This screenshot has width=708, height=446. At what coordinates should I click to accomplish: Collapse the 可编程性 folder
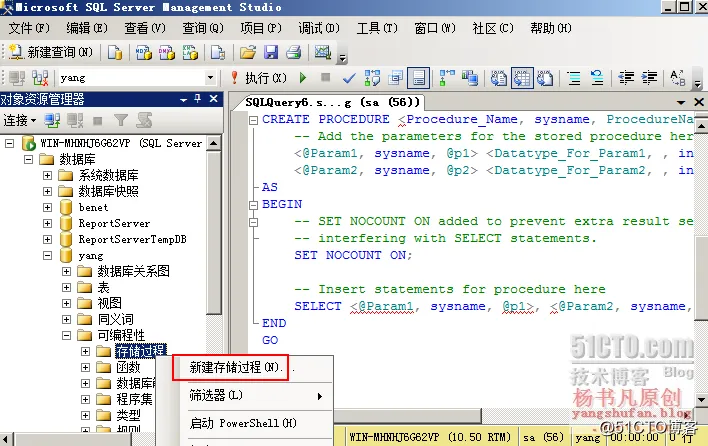pyautogui.click(x=66, y=335)
